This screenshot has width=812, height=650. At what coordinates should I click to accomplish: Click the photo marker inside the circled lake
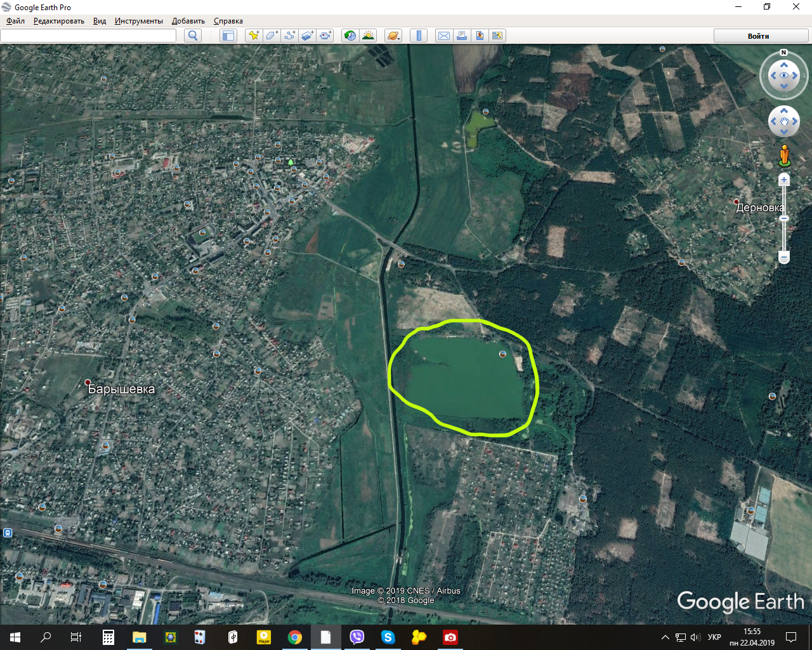502,354
